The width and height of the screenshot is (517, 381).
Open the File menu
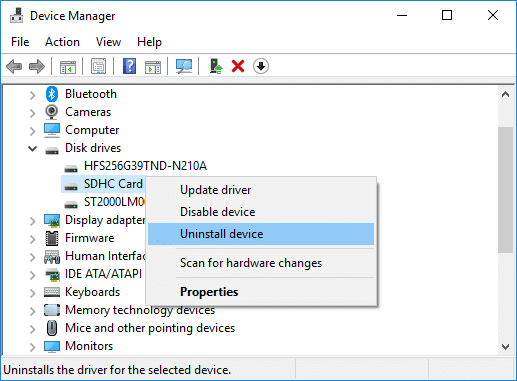tap(20, 42)
